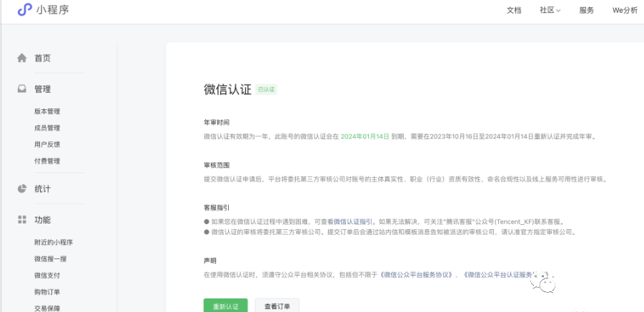
Task: Open 服务 in the top navigation
Action: pyautogui.click(x=586, y=10)
